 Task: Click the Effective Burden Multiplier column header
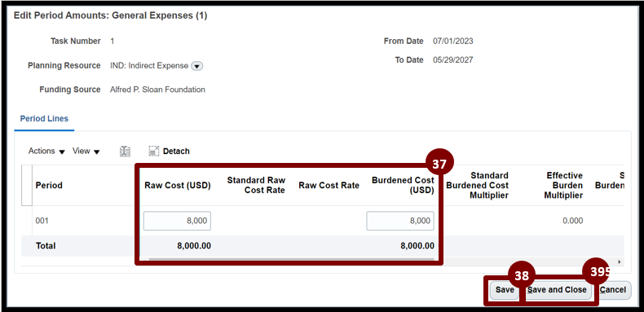coord(563,186)
